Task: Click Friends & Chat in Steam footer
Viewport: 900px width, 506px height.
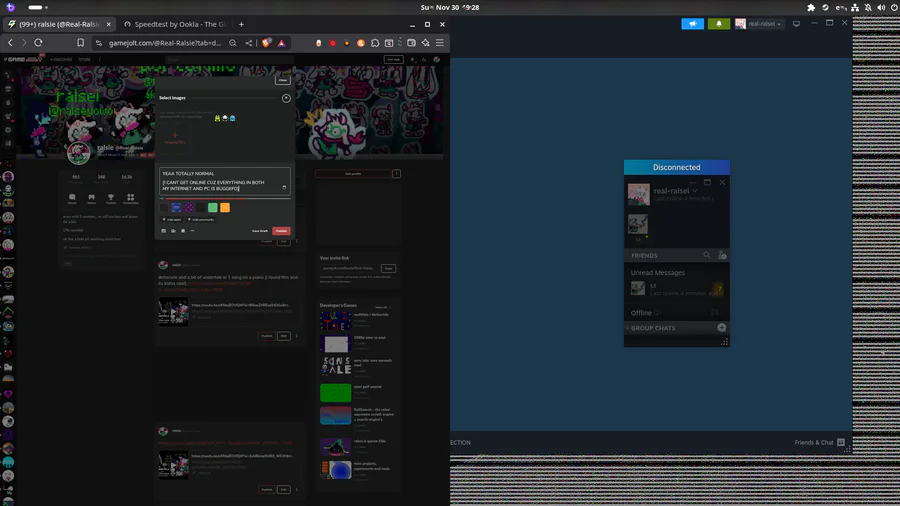Action: (x=819, y=442)
